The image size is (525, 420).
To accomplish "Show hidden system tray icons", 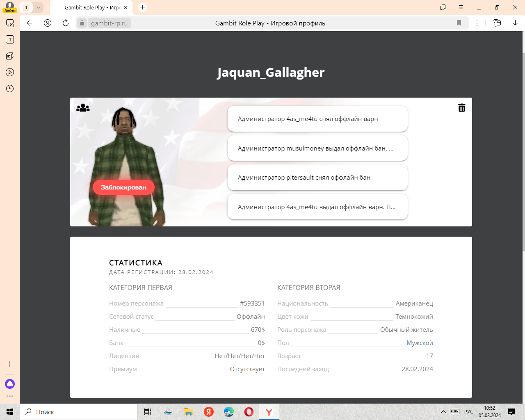I will click(443, 412).
